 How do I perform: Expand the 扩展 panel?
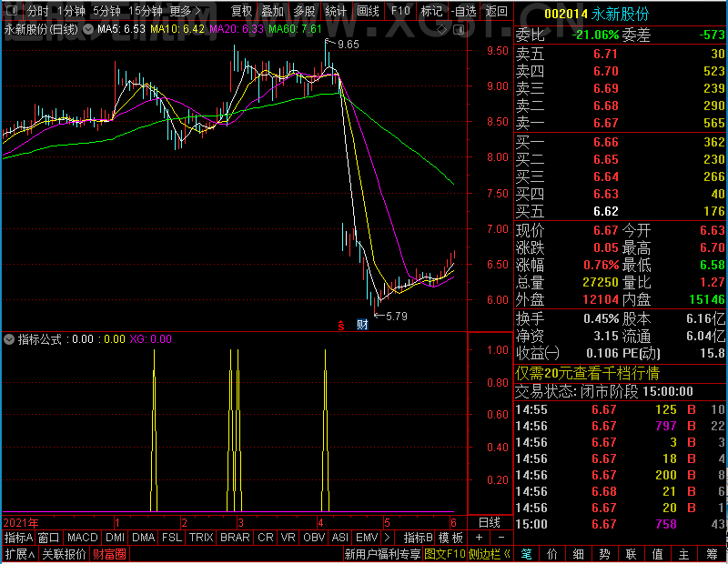pos(20,554)
